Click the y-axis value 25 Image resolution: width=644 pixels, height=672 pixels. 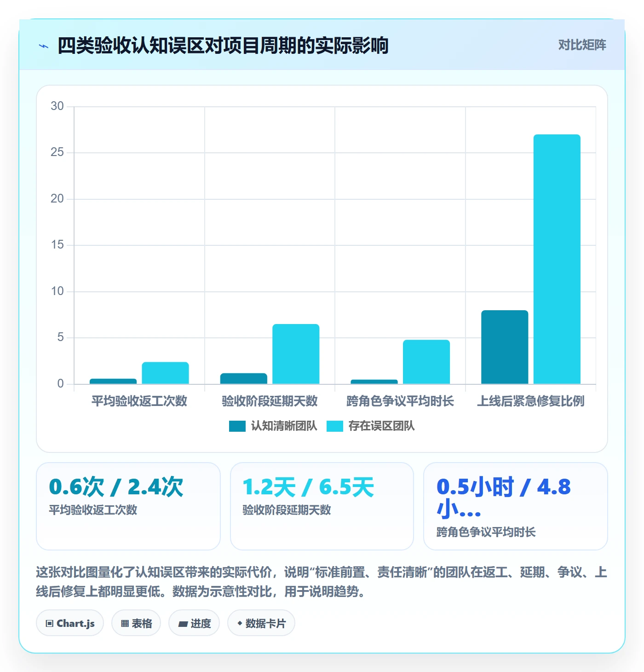(57, 152)
